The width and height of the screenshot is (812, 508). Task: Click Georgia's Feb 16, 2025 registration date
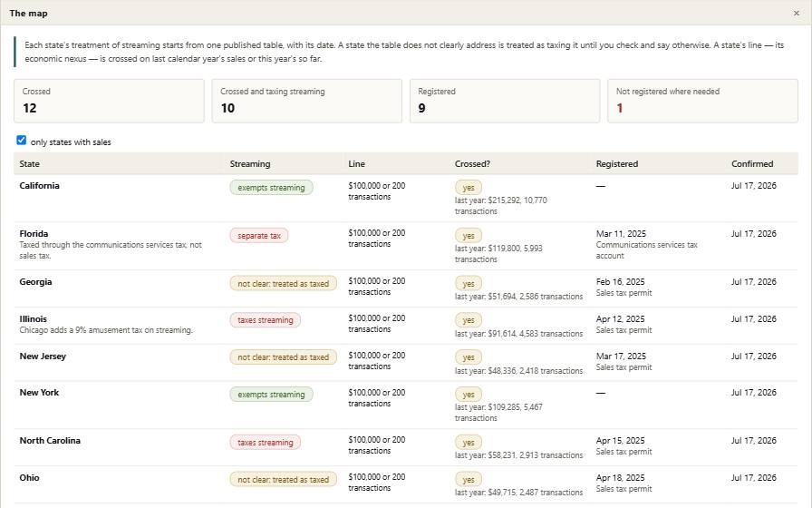click(x=621, y=281)
